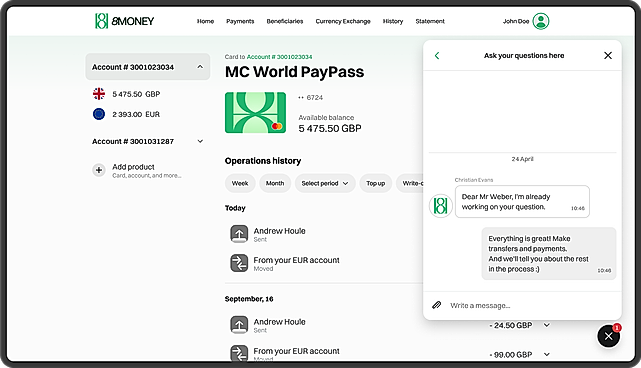Go to Beneficiaries page
Screen dimensions: 641x368
[285, 21]
